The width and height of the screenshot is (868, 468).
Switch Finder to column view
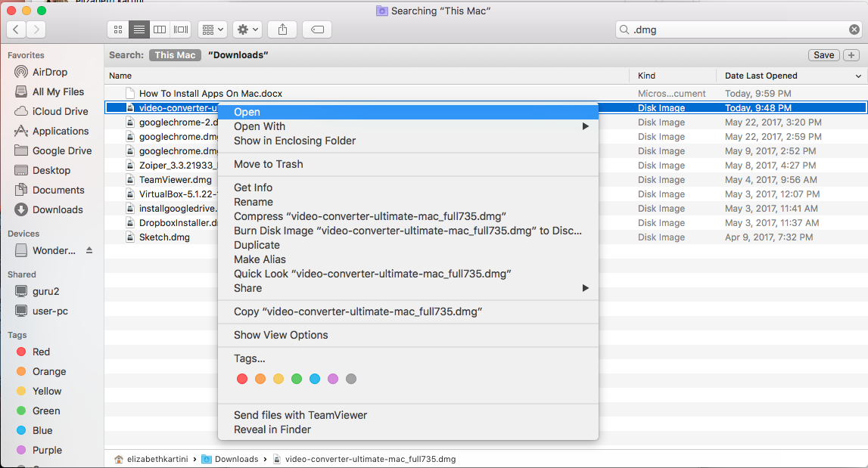click(x=160, y=29)
